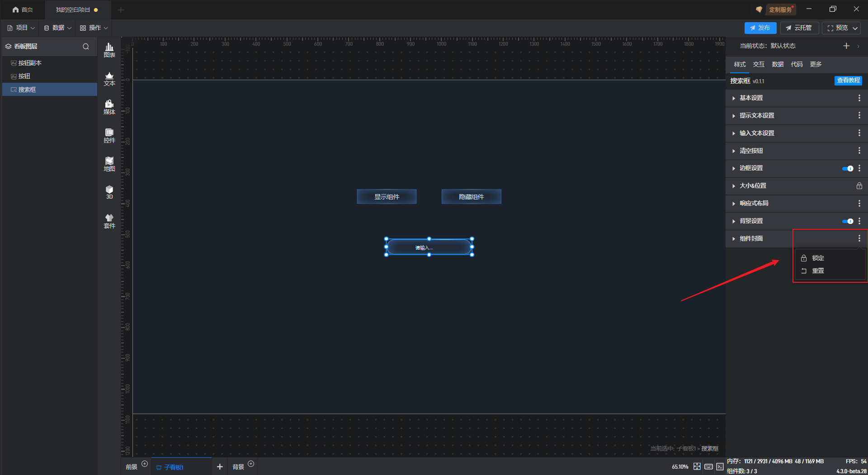
Task: Click the lock icon on 大小&位置
Action: (859, 186)
